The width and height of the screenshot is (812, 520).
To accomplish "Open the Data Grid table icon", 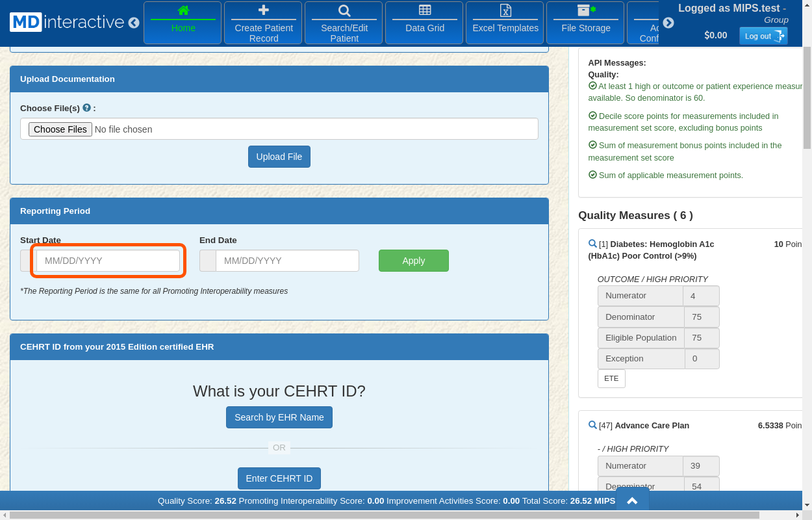I will [x=425, y=10].
